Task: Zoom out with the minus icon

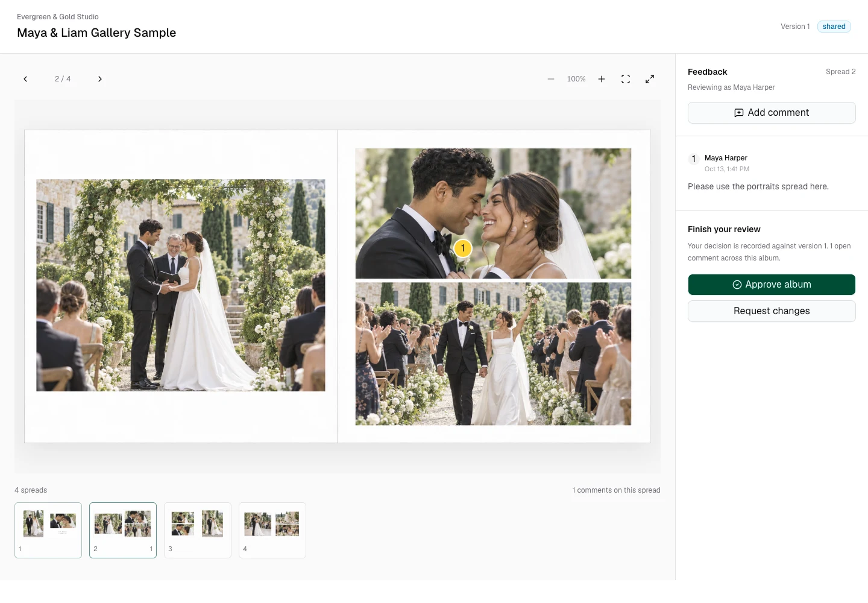Action: click(x=551, y=79)
